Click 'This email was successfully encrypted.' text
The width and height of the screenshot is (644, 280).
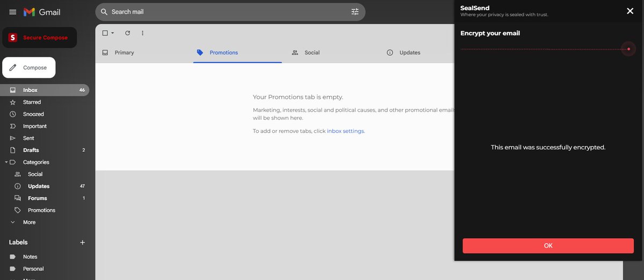pos(548,147)
